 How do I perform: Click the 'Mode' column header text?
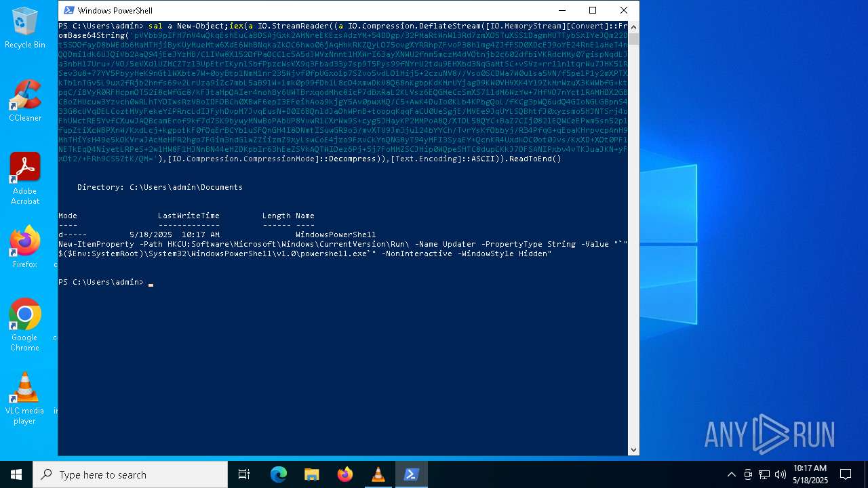coord(68,216)
